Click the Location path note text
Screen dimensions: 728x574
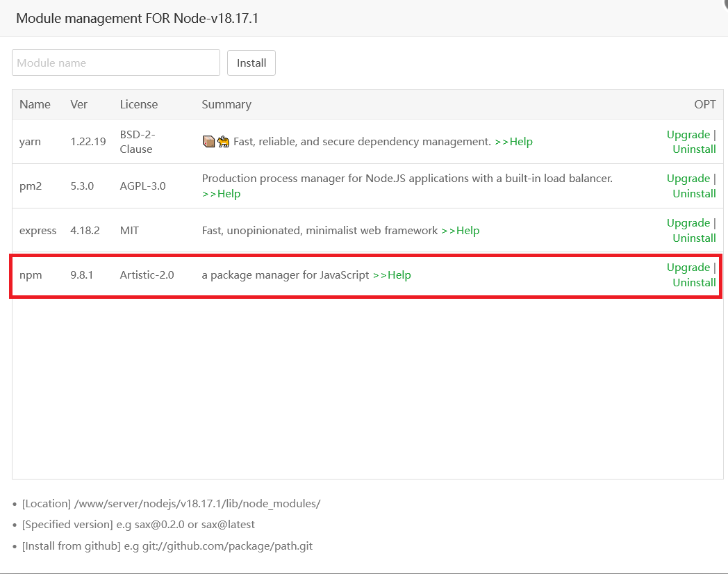[x=172, y=503]
